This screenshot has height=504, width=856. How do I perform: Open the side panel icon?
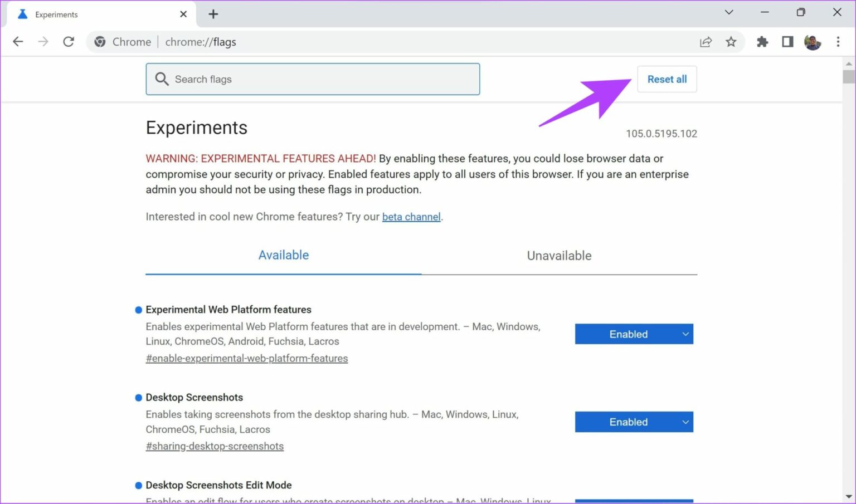coord(787,42)
